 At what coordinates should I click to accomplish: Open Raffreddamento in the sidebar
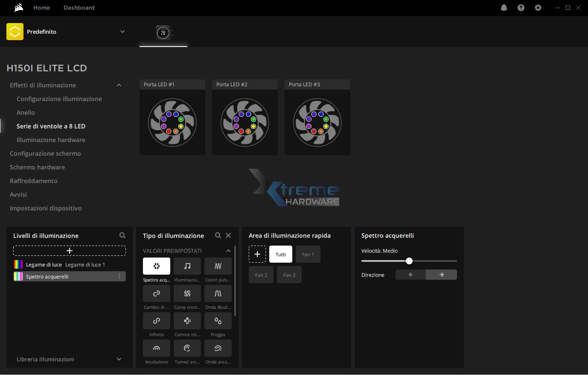(33, 181)
